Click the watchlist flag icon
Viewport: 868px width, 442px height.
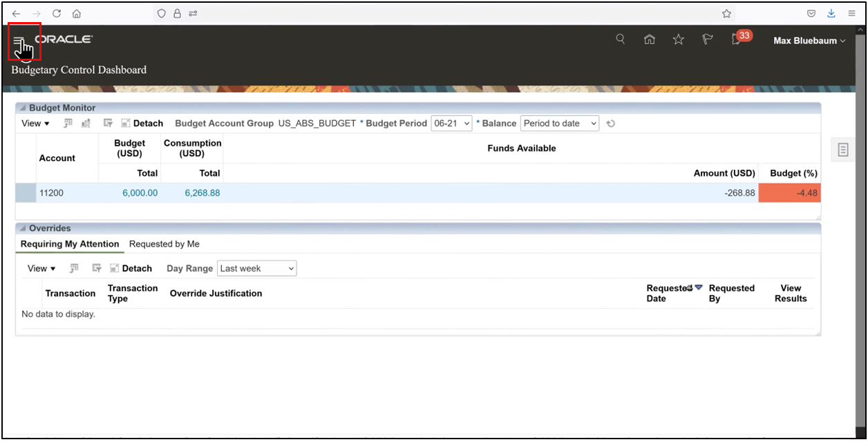click(706, 39)
